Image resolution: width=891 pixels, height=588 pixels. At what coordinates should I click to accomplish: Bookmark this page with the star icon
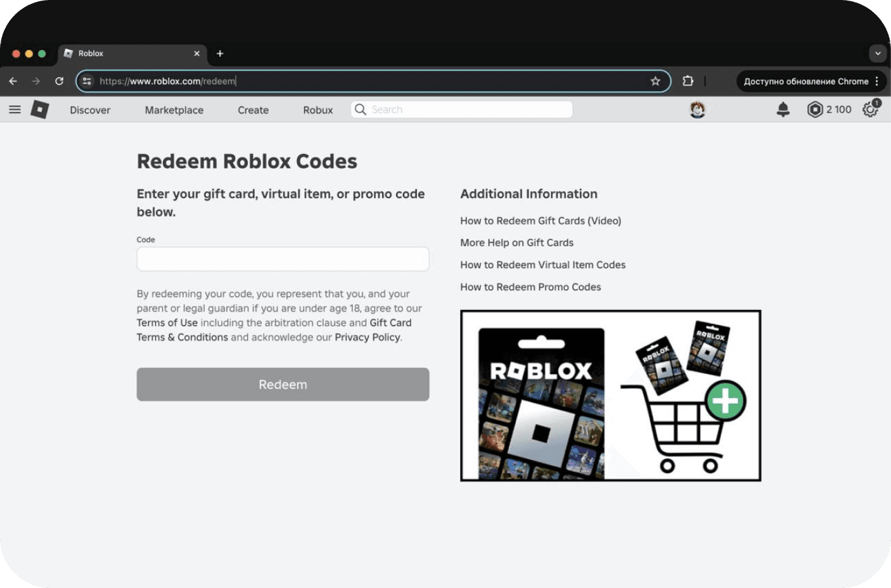655,81
